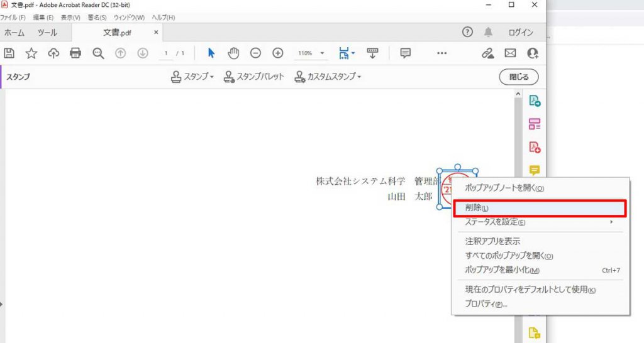This screenshot has height=343, width=644.
Task: Choose 削除 from context menu
Action: click(540, 208)
